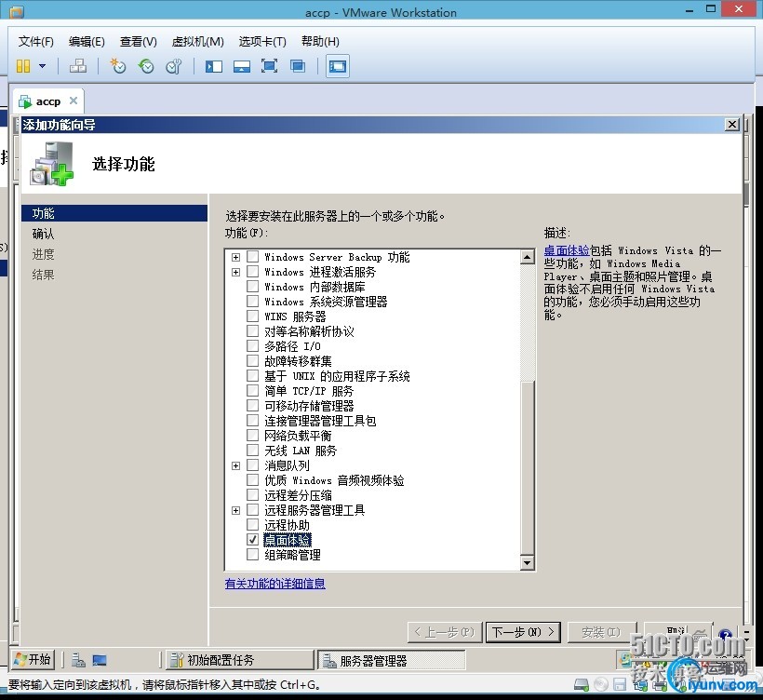Close the 添加功能向导 wizard dialog
Viewport: 763px width, 700px height.
click(732, 125)
